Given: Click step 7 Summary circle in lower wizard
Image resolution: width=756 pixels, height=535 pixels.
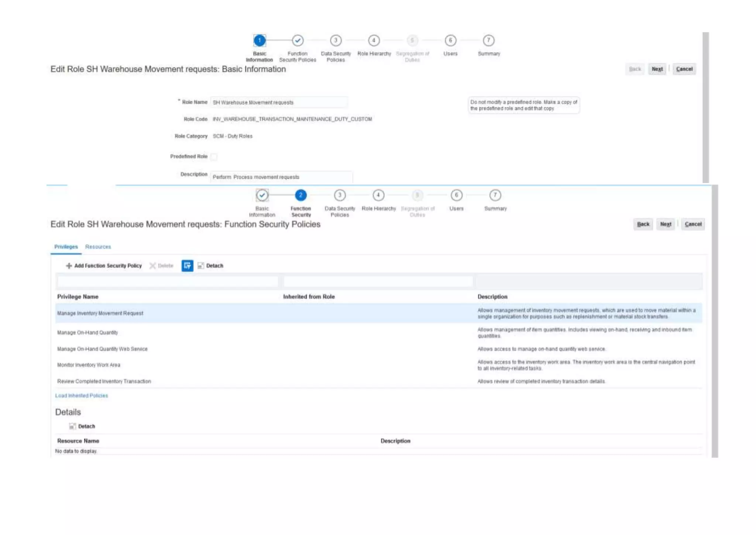Looking at the screenshot, I should [x=495, y=195].
